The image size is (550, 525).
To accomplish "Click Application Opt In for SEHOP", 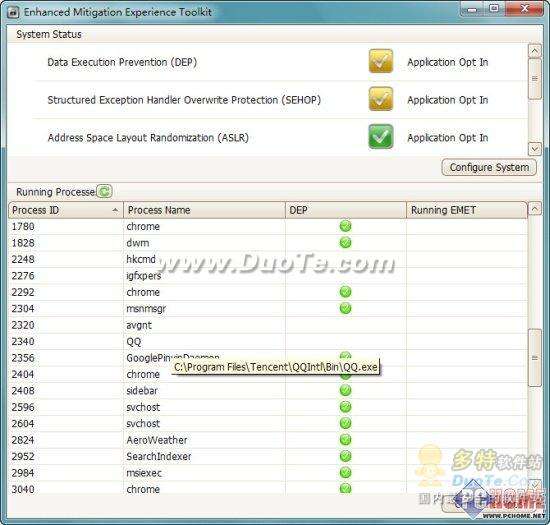I will click(448, 100).
